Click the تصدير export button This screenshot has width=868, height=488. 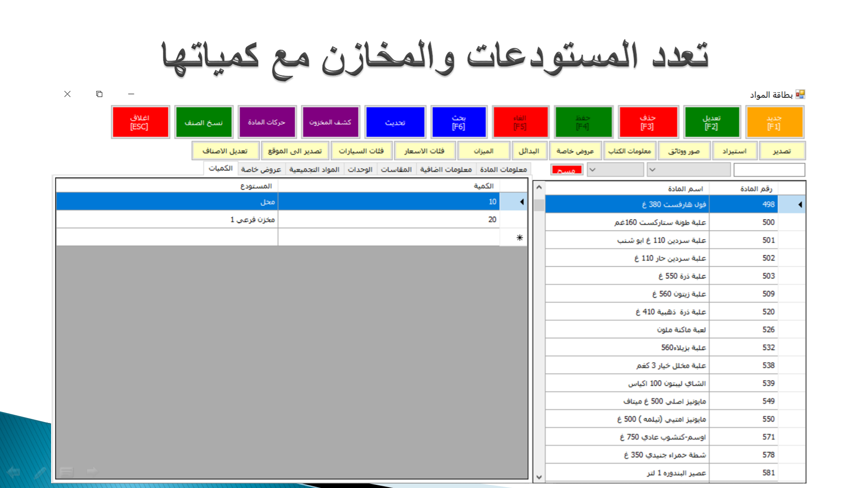[x=782, y=151]
